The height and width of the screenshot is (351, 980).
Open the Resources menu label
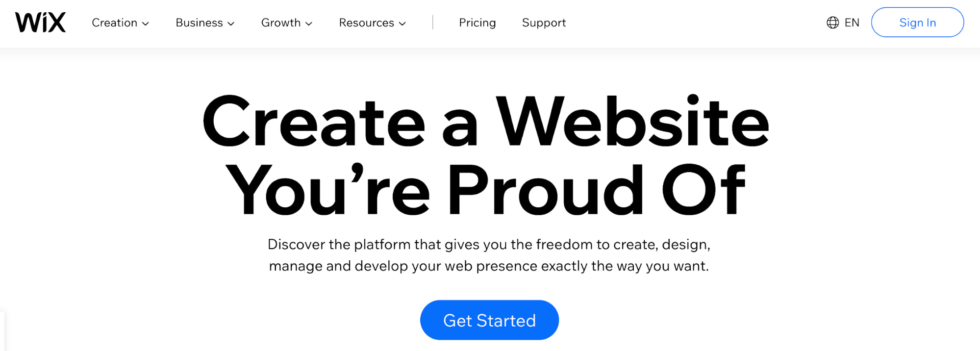click(x=366, y=23)
